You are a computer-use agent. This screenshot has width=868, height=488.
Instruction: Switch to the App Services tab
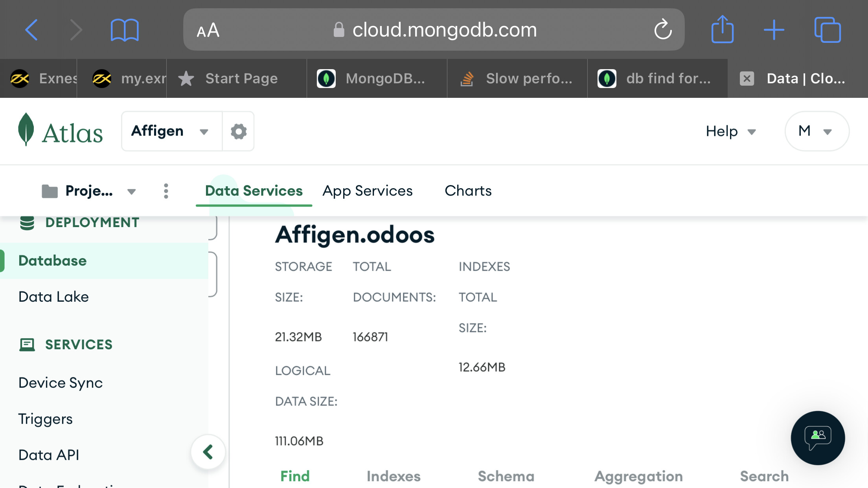[x=367, y=191]
